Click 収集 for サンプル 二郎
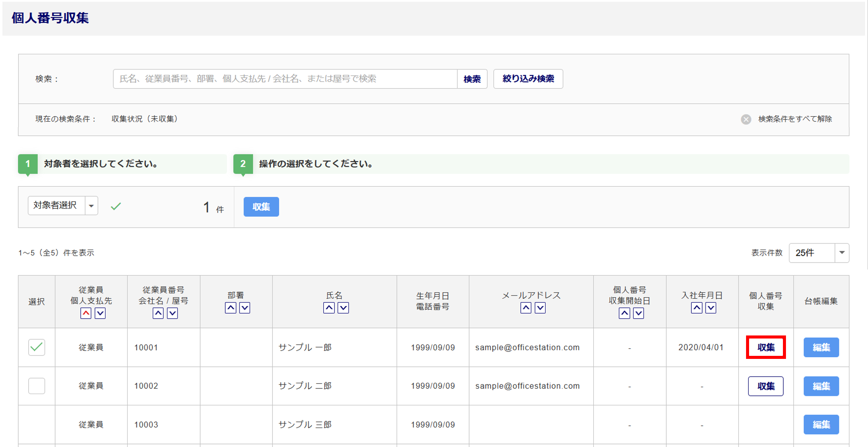Image resolution: width=868 pixels, height=447 pixels. point(766,386)
